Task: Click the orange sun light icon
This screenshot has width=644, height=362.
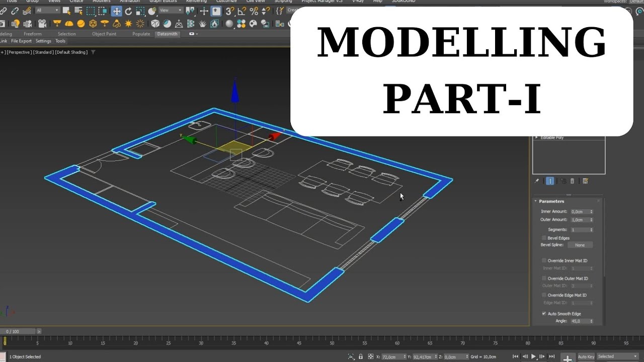Action: coord(128,23)
